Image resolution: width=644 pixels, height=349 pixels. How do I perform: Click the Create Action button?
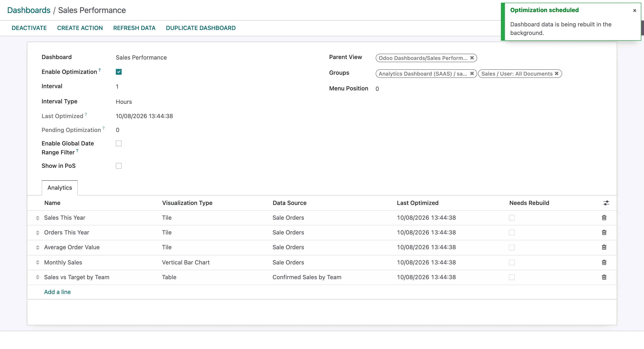tap(80, 28)
